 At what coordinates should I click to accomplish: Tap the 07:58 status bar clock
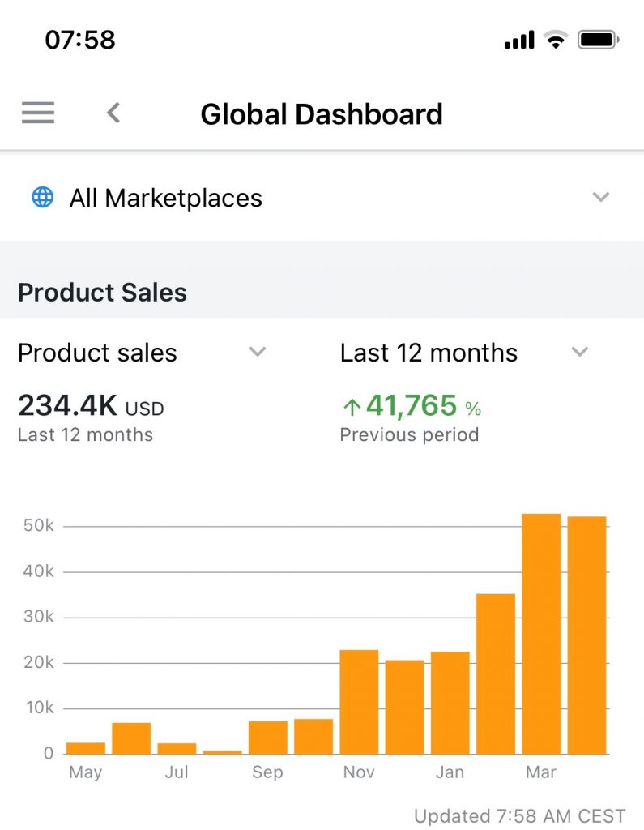[x=80, y=39]
